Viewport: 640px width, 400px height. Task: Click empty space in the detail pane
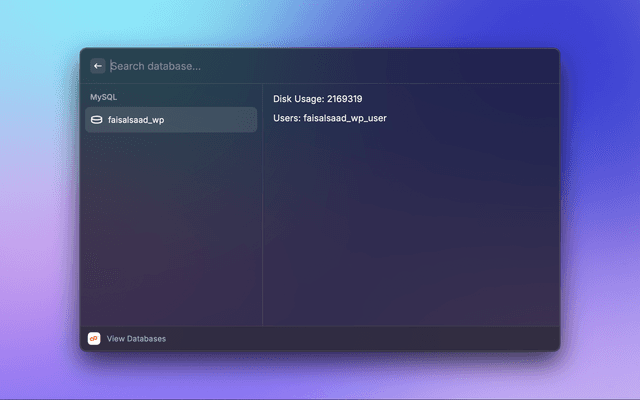(x=410, y=230)
